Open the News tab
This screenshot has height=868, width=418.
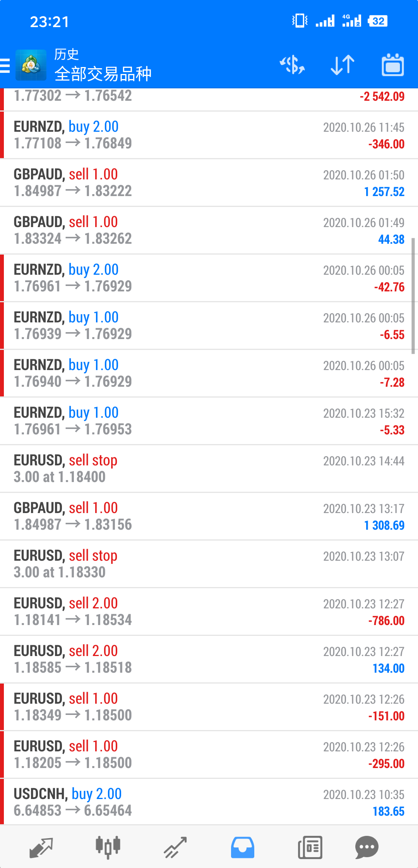[x=310, y=847]
